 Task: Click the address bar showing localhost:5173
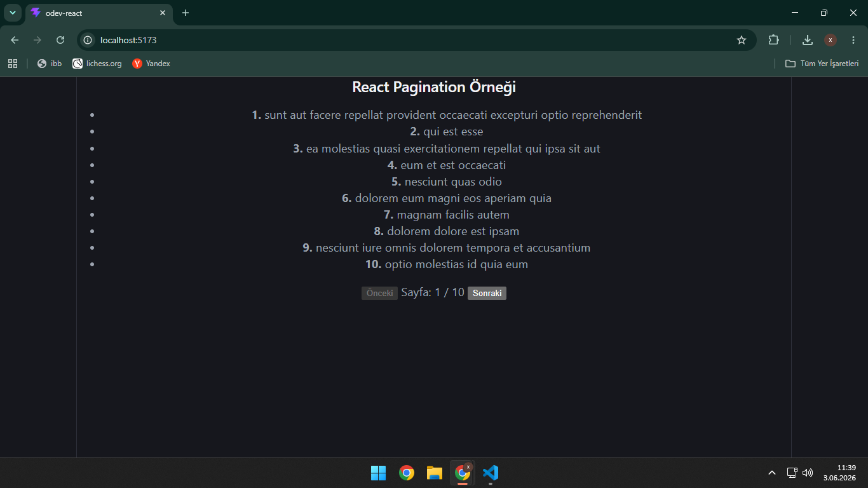tap(416, 40)
